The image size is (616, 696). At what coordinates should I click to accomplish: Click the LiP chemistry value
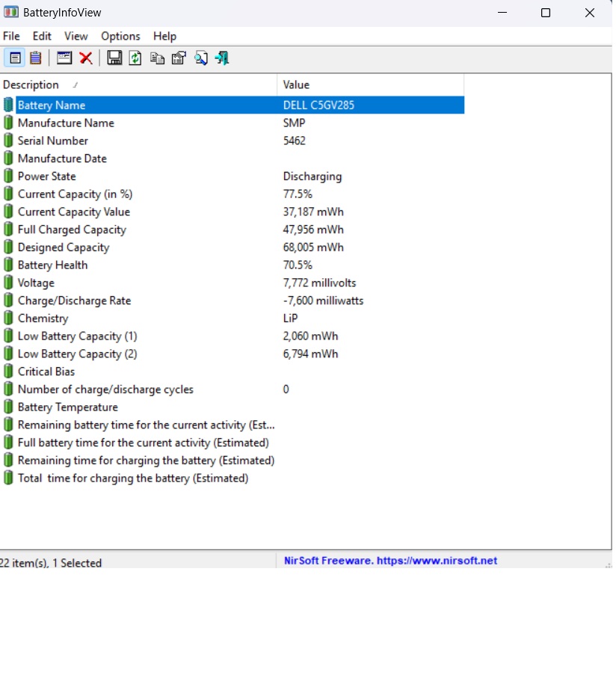(x=290, y=318)
